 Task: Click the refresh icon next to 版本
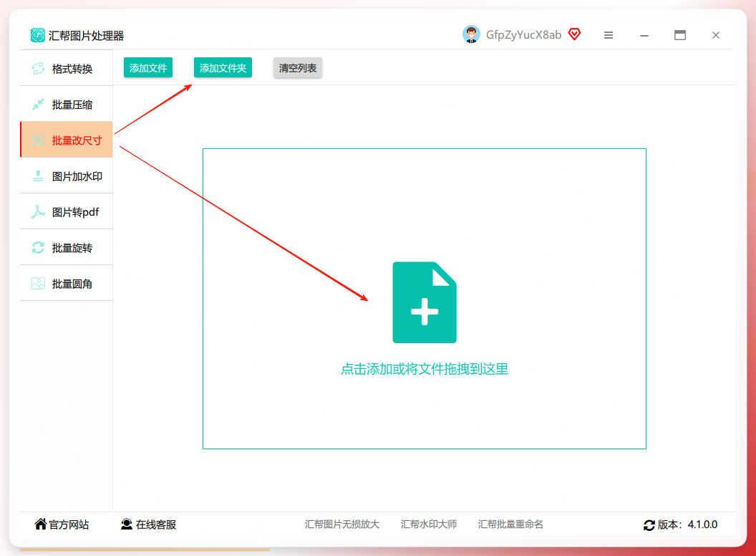tap(649, 525)
